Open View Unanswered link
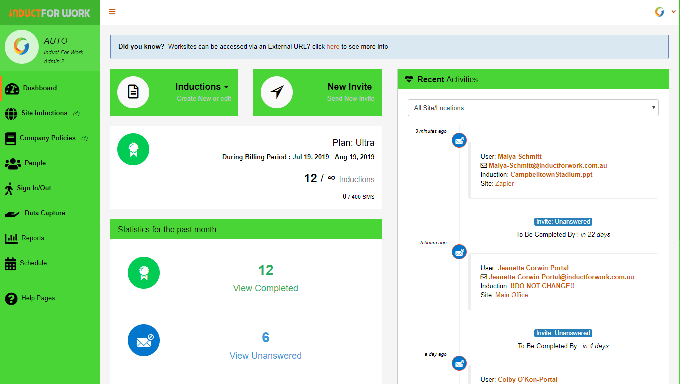680x385 pixels. point(265,356)
